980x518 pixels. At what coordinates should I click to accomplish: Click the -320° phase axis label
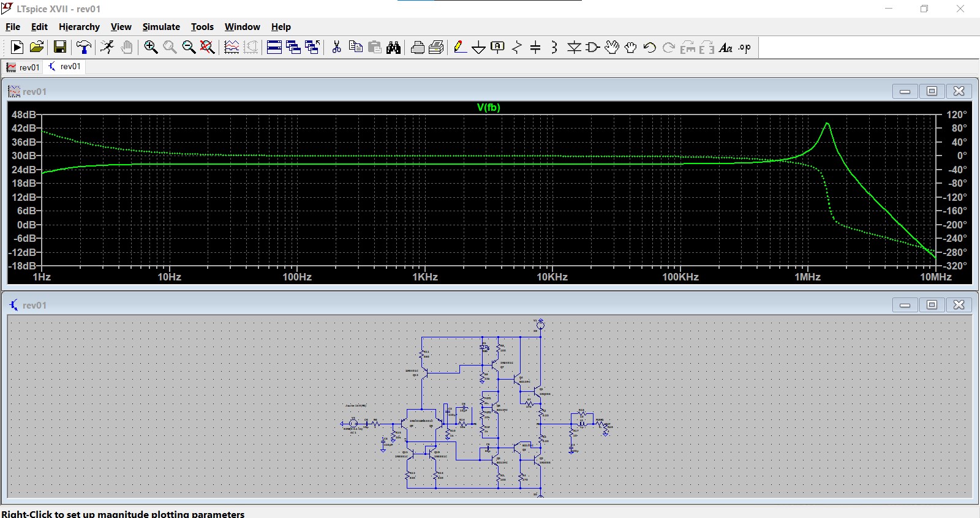tap(954, 266)
